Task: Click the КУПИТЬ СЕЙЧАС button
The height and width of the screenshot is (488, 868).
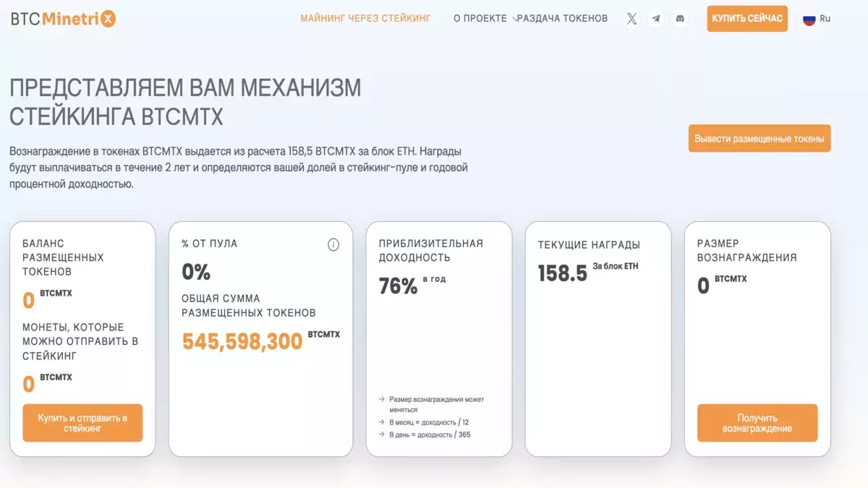Action: point(747,19)
